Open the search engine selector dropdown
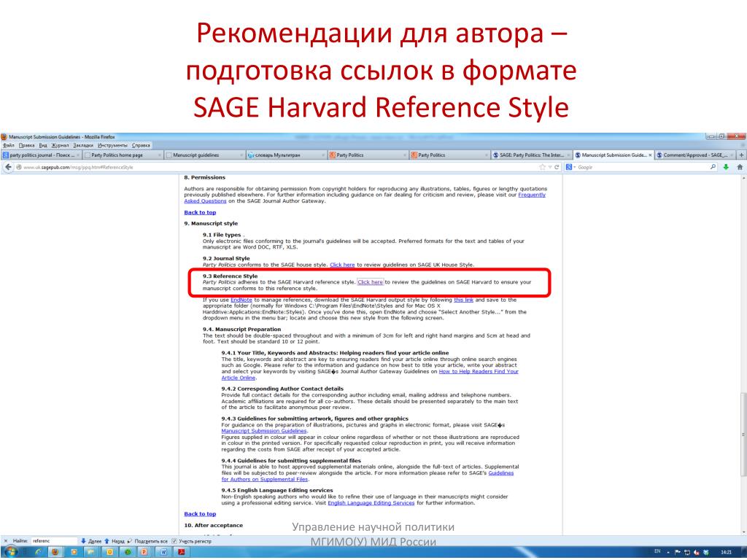Image resolution: width=747 pixels, height=560 pixels. point(570,167)
